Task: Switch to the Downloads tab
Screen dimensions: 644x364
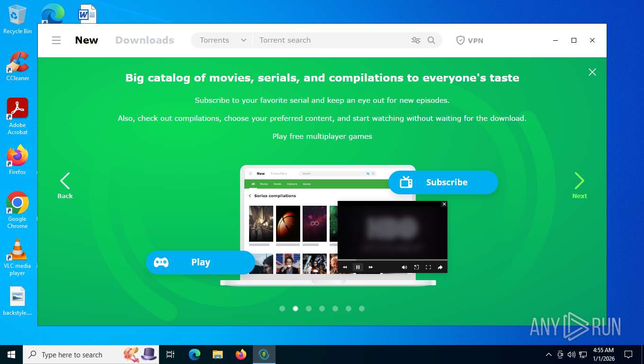Action: pos(145,40)
